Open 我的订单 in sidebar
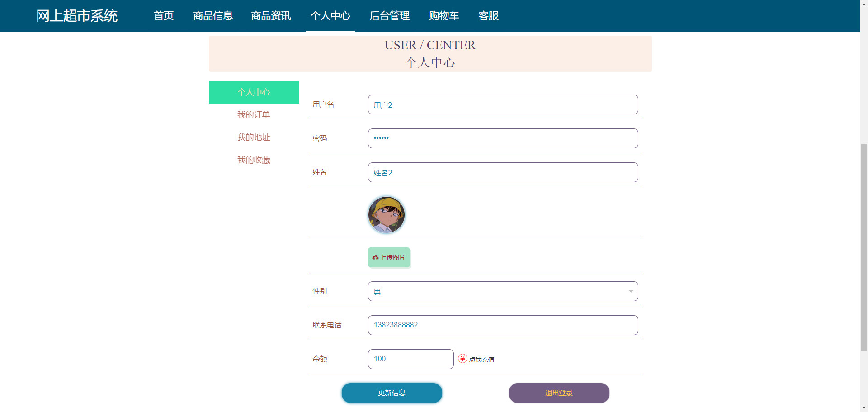868x412 pixels. coord(254,115)
